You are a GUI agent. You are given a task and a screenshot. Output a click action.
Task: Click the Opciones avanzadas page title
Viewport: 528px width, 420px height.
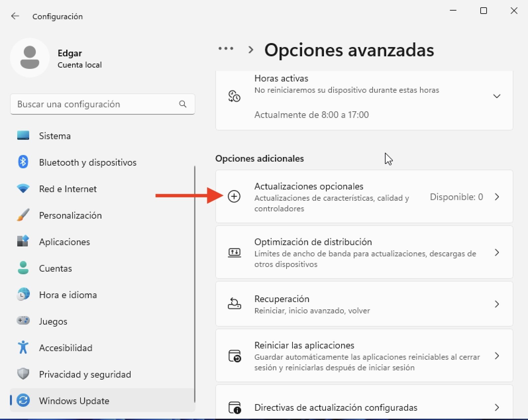349,50
